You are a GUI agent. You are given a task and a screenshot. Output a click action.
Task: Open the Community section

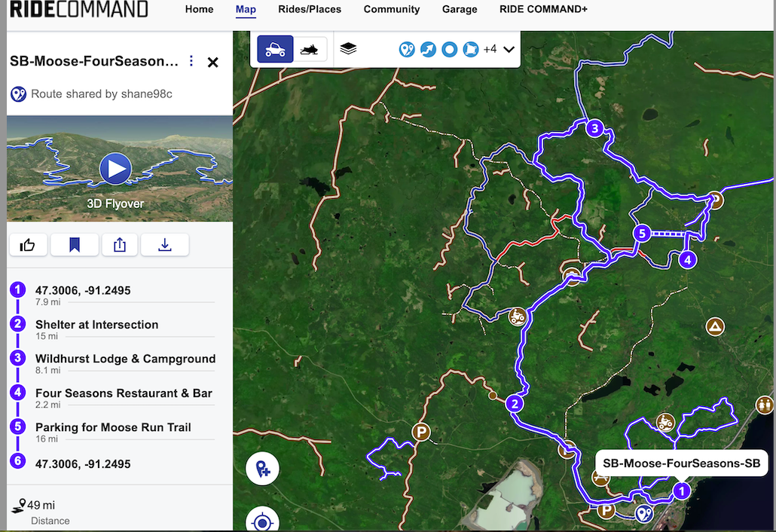point(392,9)
